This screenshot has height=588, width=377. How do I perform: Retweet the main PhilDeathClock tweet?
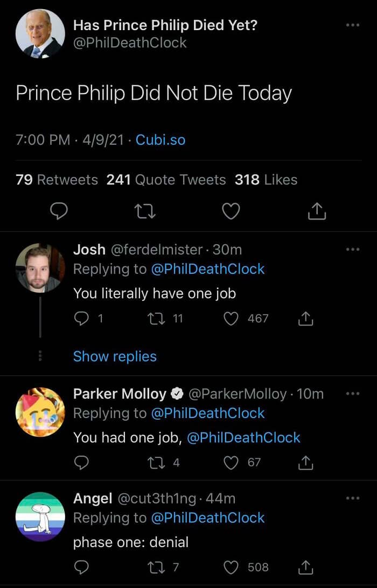[x=145, y=212]
